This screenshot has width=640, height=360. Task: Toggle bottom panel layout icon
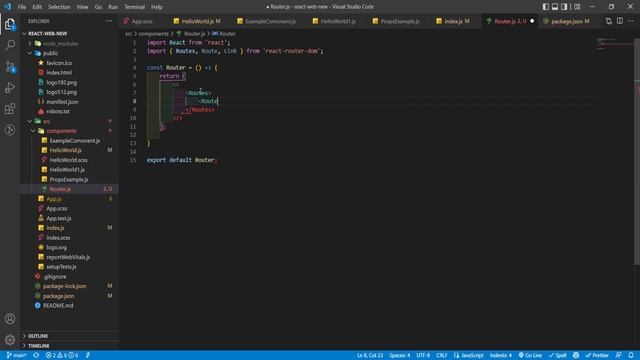(555, 7)
